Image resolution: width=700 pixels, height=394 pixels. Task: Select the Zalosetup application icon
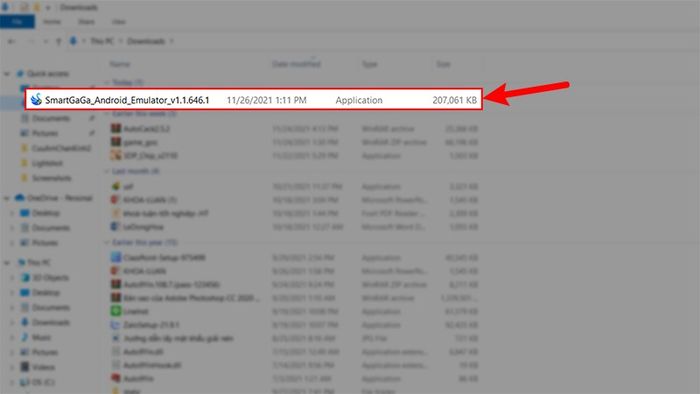[116, 325]
